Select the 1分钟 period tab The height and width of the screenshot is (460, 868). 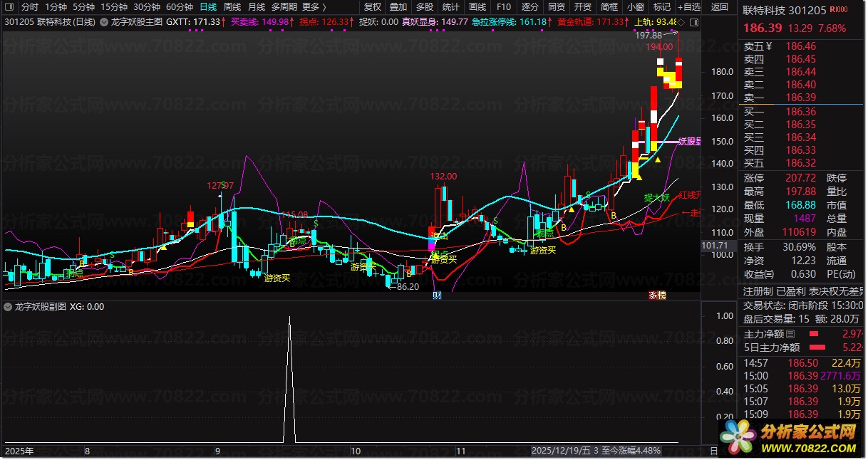[56, 6]
